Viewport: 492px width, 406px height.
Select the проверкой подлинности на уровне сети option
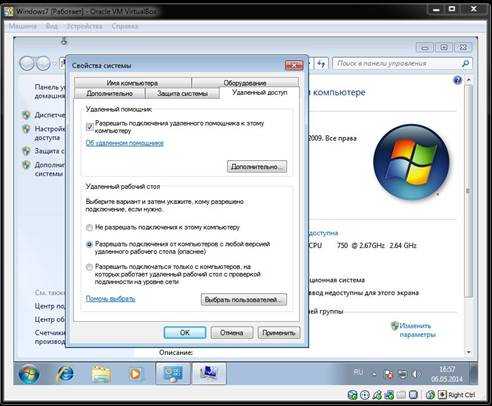89,267
